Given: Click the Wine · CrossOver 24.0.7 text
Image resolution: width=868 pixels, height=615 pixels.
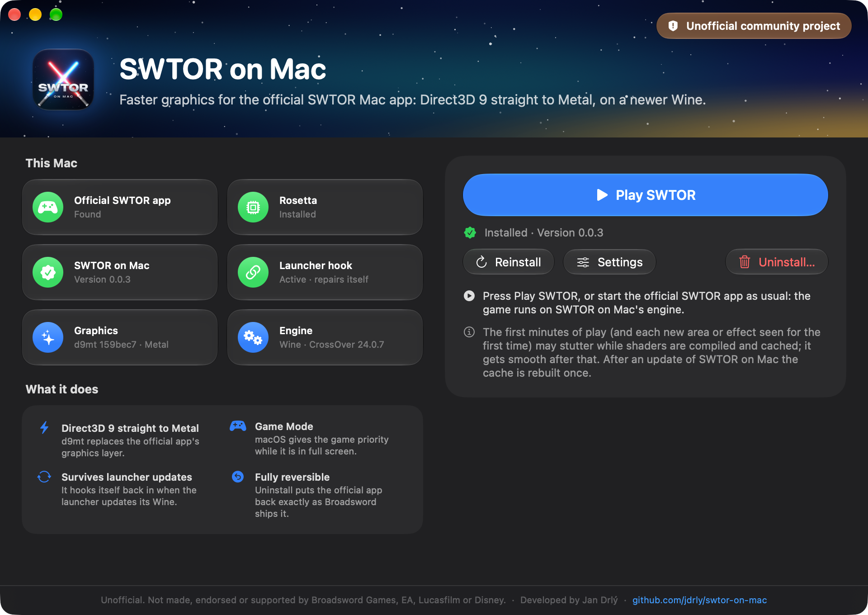Looking at the screenshot, I should 331,345.
